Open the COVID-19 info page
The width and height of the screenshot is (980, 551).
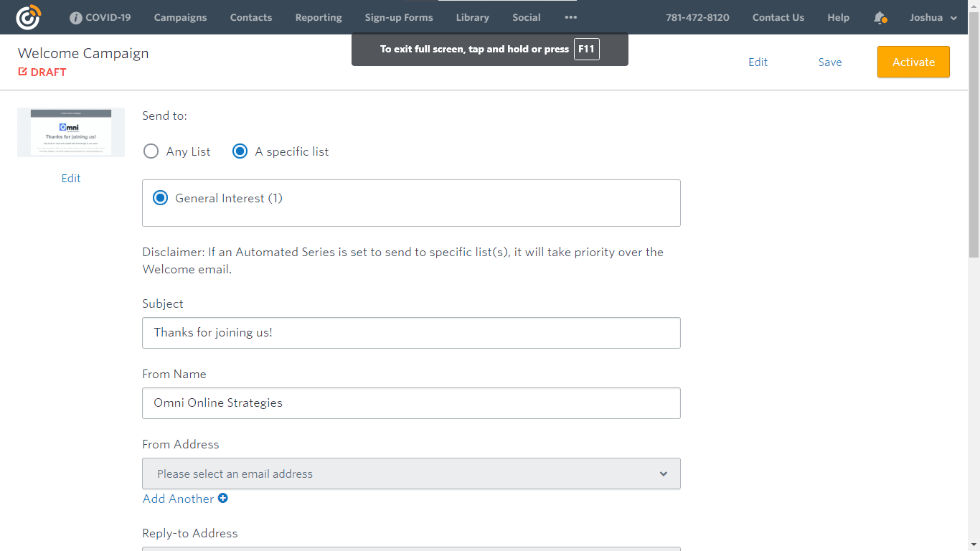100,17
